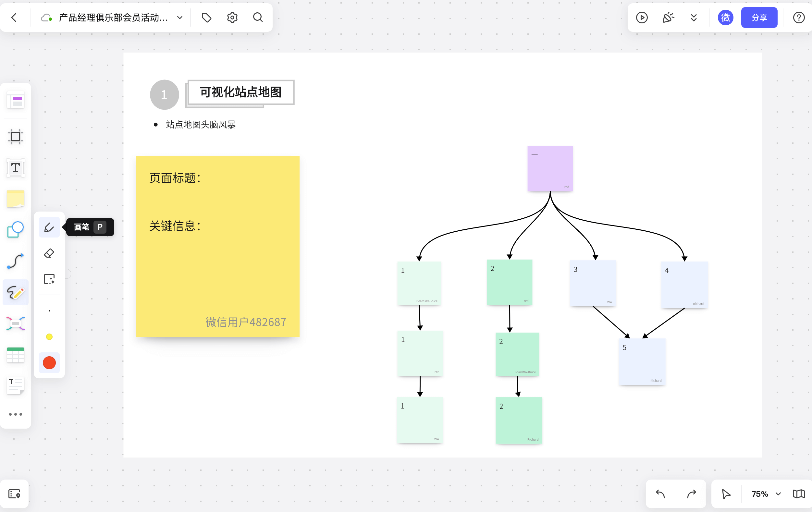The image size is (812, 512).
Task: Select the cursor pointer mode
Action: (726, 494)
